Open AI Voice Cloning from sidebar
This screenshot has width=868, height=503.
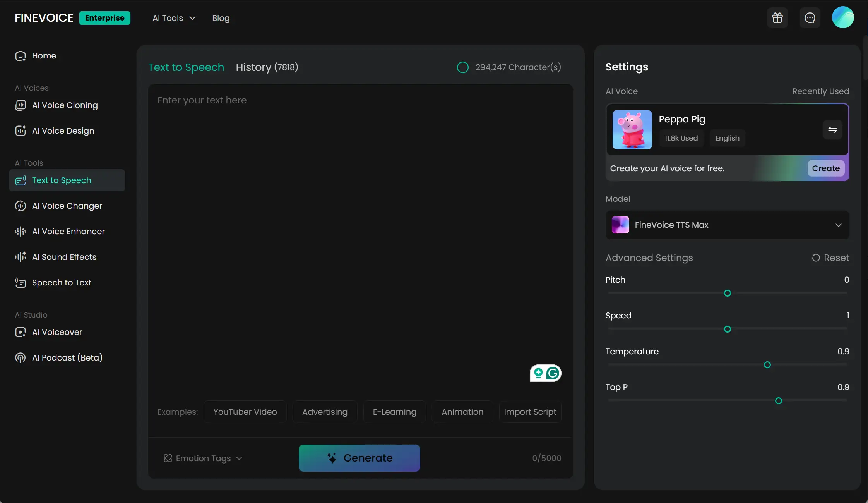65,105
